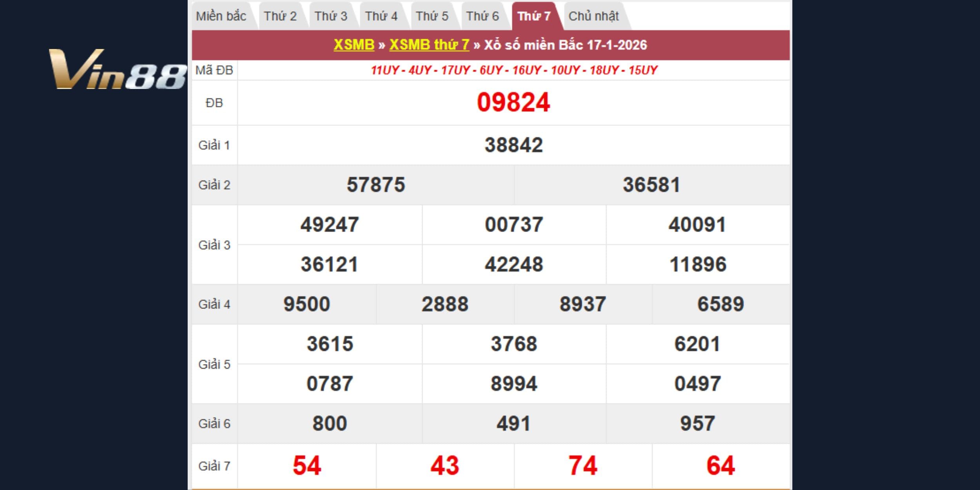Follow the XSMB thứ 7 link

pyautogui.click(x=429, y=45)
